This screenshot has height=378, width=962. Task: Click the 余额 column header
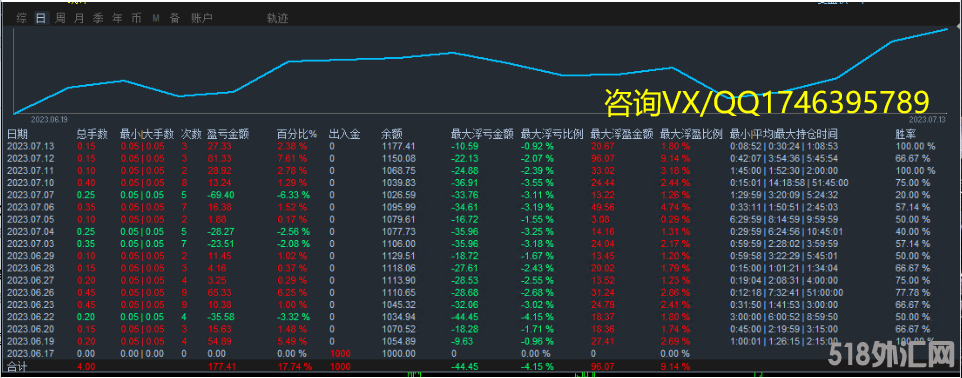pos(391,134)
